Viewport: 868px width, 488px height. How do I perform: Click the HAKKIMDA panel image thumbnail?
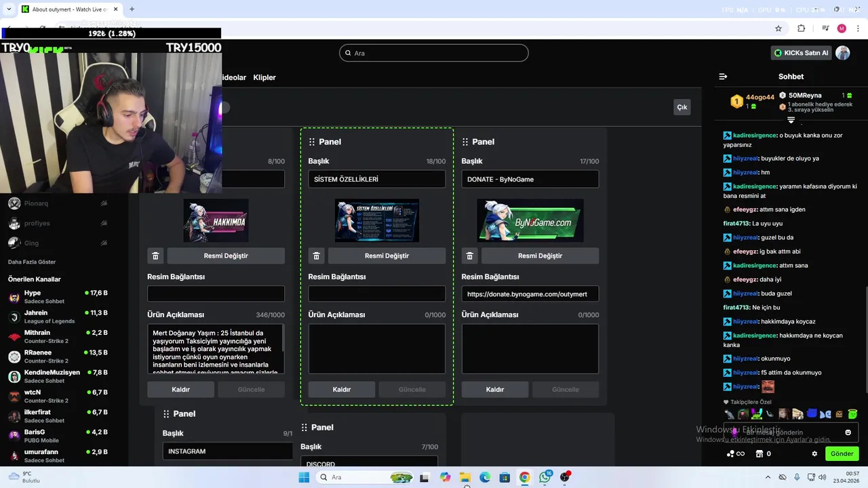click(x=216, y=221)
